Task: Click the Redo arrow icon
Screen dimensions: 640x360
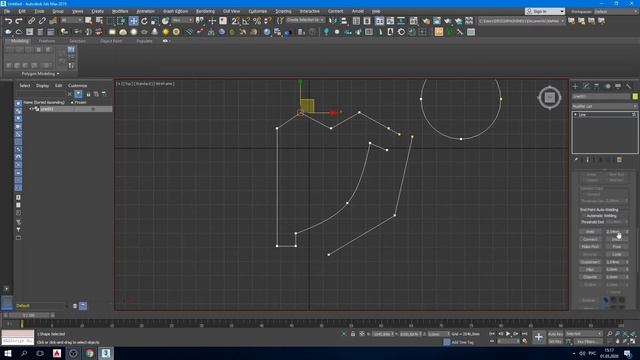Action: coord(19,21)
